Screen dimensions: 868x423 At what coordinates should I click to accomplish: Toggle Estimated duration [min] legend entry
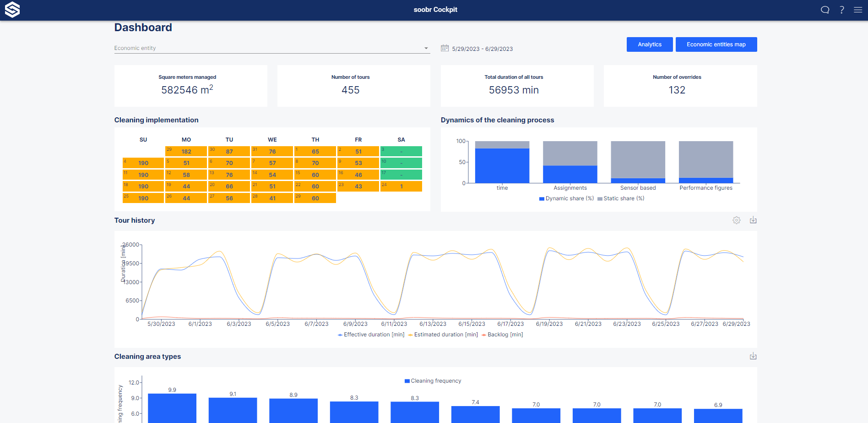(443, 335)
